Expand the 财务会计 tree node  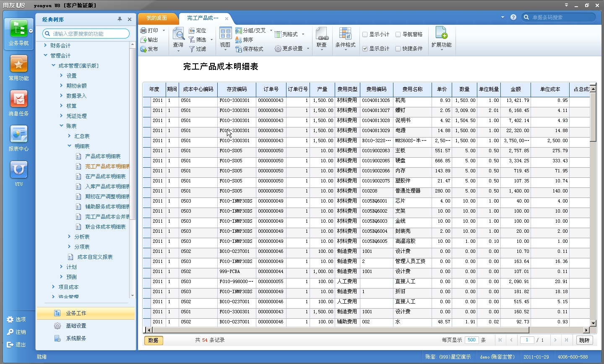[x=45, y=45]
